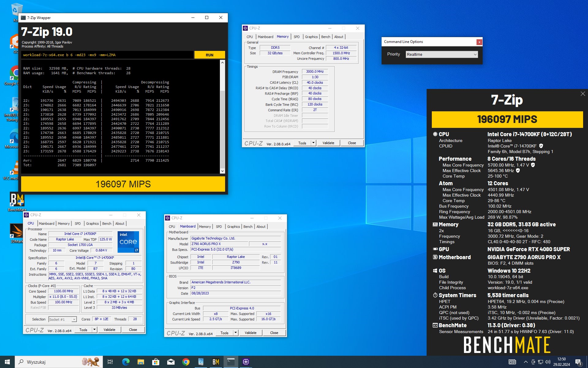The height and width of the screenshot is (368, 588).
Task: Open the Windows Start menu
Action: 7,362
